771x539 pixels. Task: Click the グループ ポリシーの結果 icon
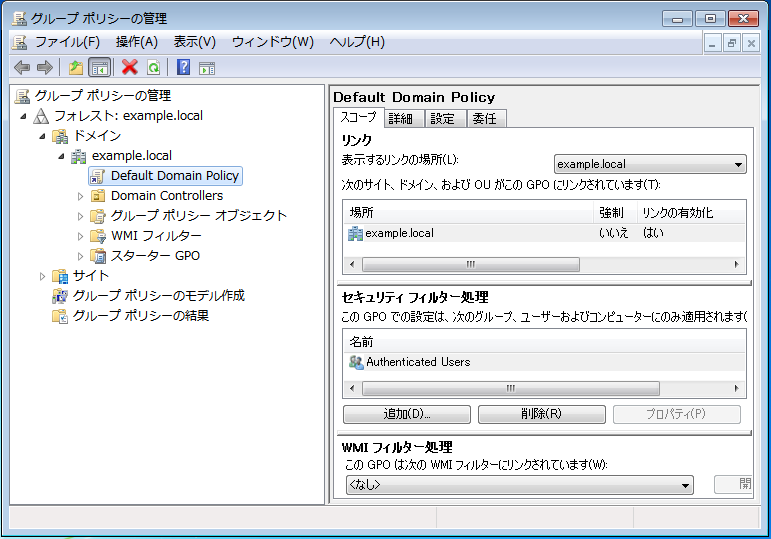coord(60,316)
